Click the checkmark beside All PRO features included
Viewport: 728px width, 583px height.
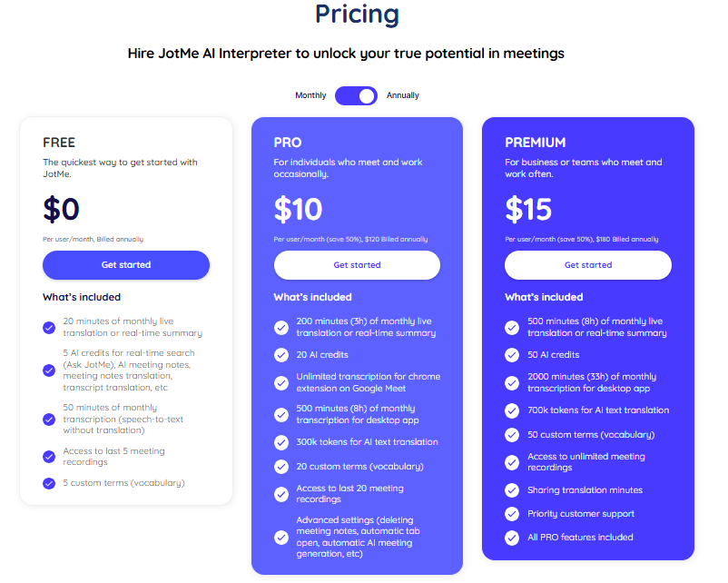(x=512, y=538)
